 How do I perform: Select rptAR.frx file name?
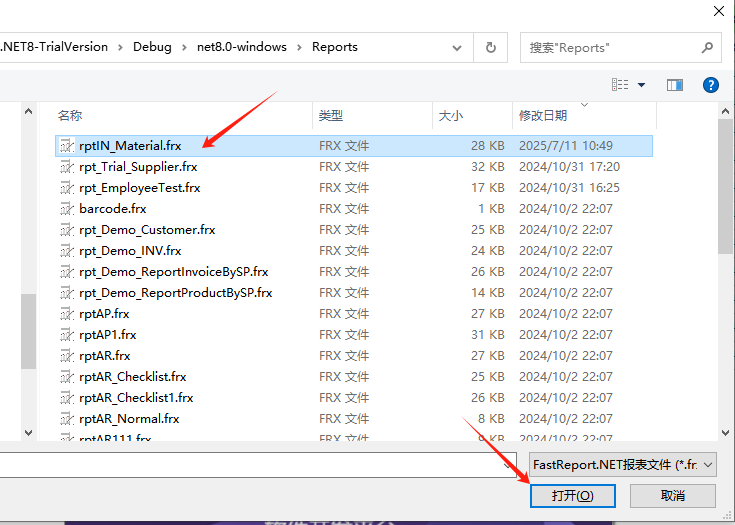(x=105, y=356)
